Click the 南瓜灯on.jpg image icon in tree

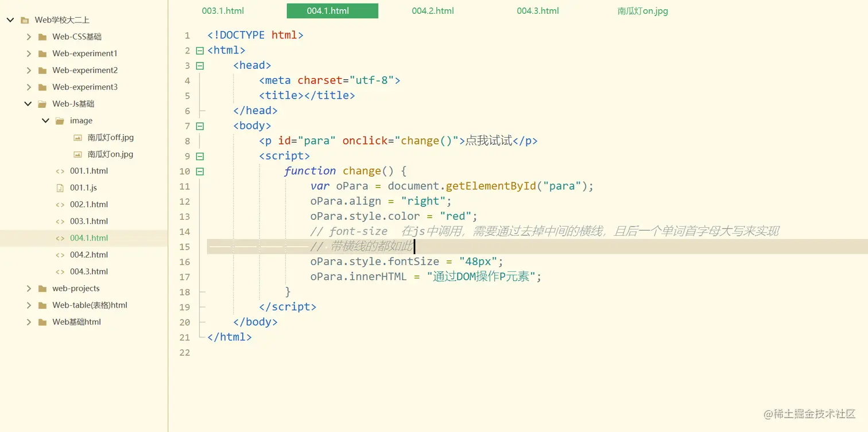[x=77, y=154]
